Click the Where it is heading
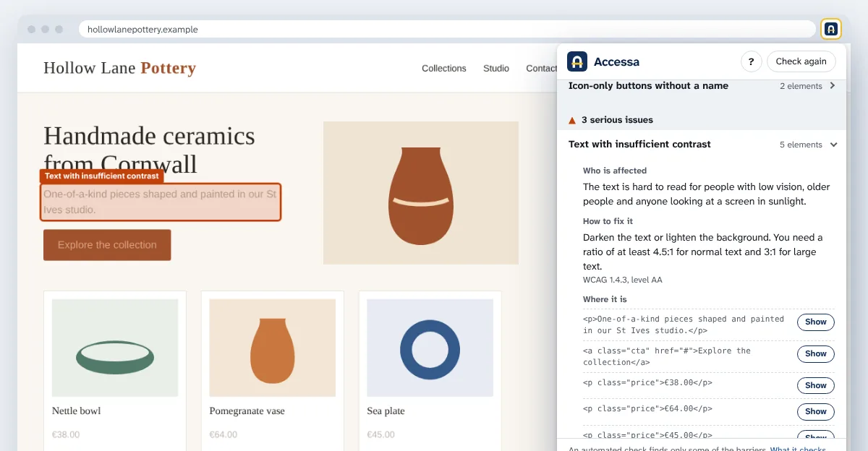The height and width of the screenshot is (451, 868). pos(605,299)
